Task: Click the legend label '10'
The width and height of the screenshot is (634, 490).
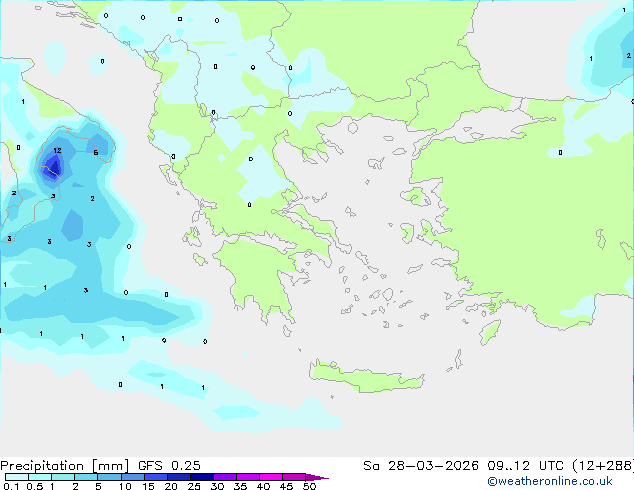Action: pos(125,486)
